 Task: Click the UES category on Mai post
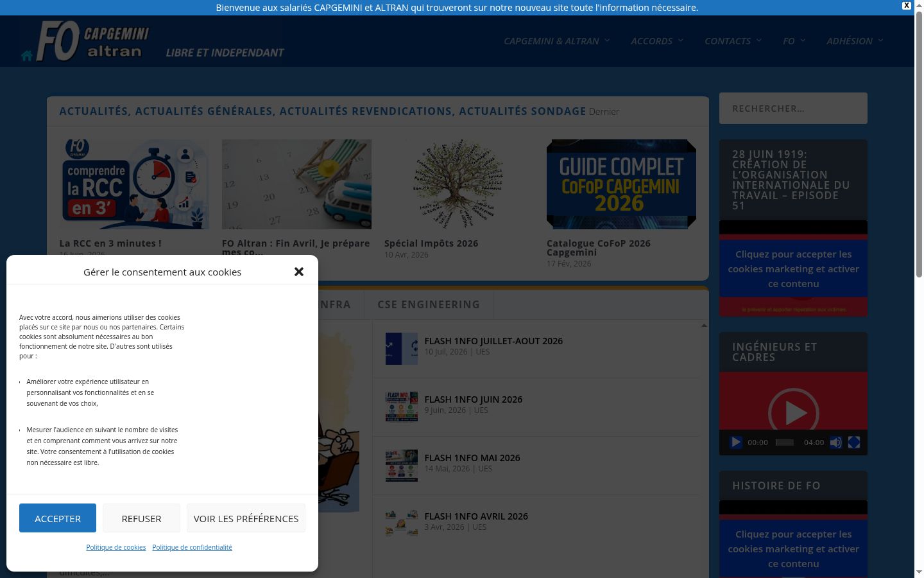click(x=485, y=469)
